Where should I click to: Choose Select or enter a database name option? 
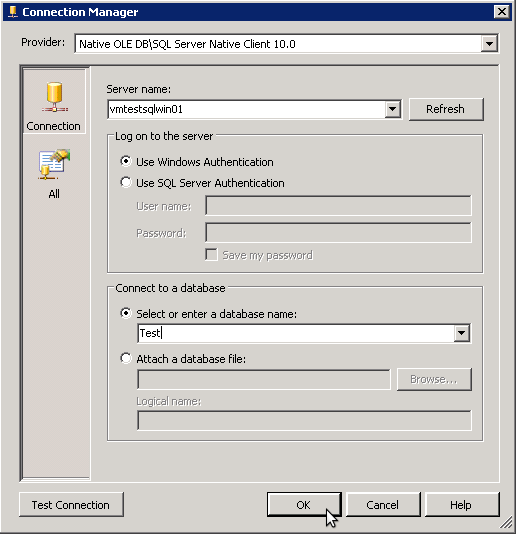[126, 313]
